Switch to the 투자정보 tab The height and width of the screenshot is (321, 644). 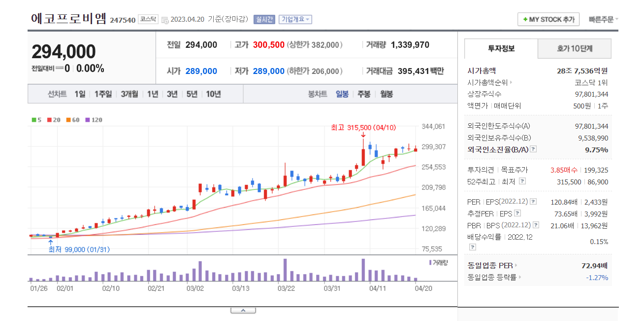pyautogui.click(x=501, y=48)
